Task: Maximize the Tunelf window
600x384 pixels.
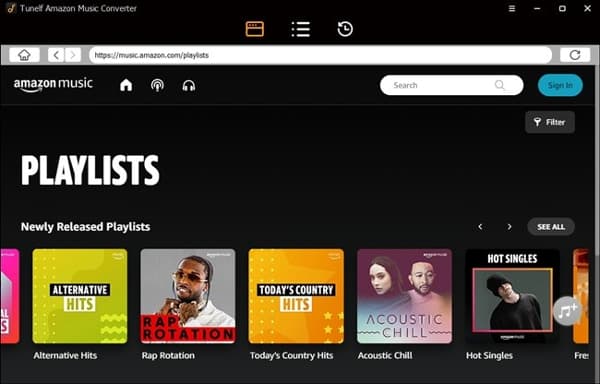Action: click(x=562, y=8)
